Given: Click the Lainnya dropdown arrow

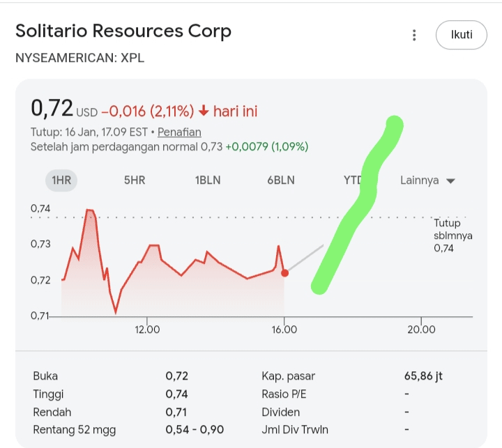Looking at the screenshot, I should 450,181.
